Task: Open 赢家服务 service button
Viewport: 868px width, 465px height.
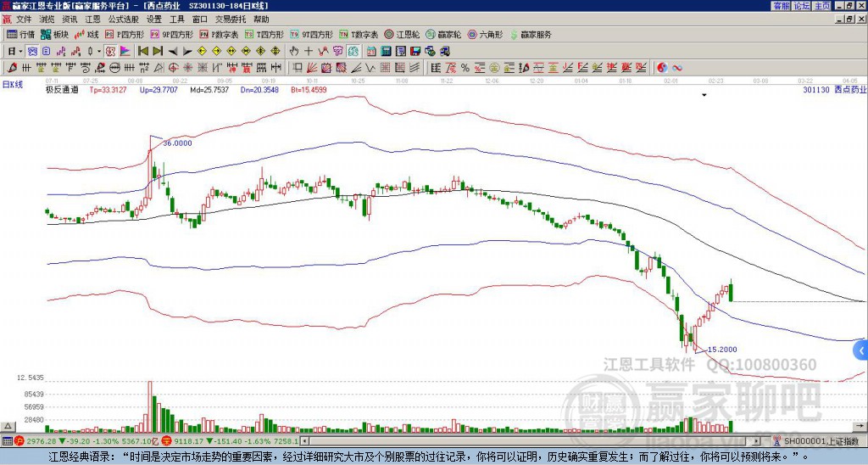Action: coord(531,34)
